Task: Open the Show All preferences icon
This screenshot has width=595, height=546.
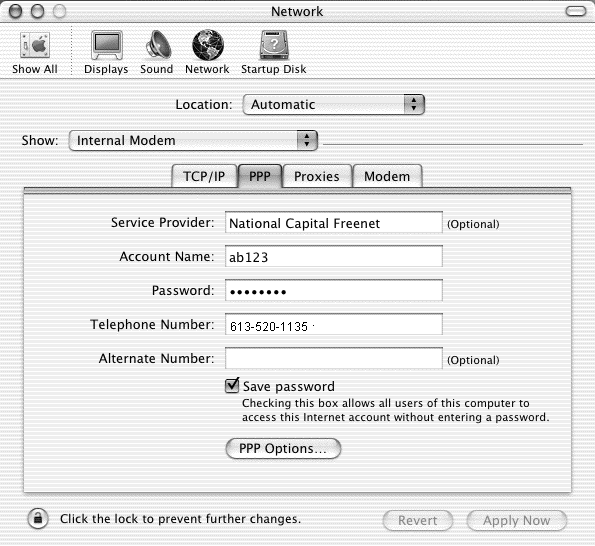Action: pyautogui.click(x=35, y=45)
